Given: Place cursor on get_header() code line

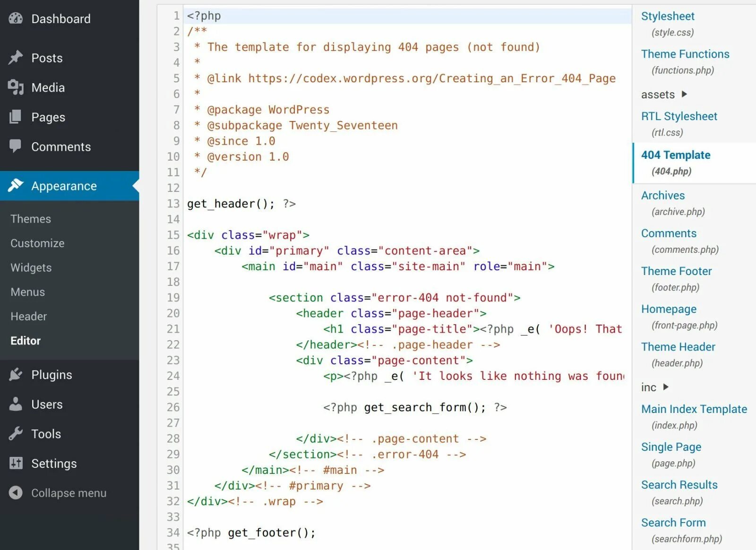Looking at the screenshot, I should tap(241, 204).
